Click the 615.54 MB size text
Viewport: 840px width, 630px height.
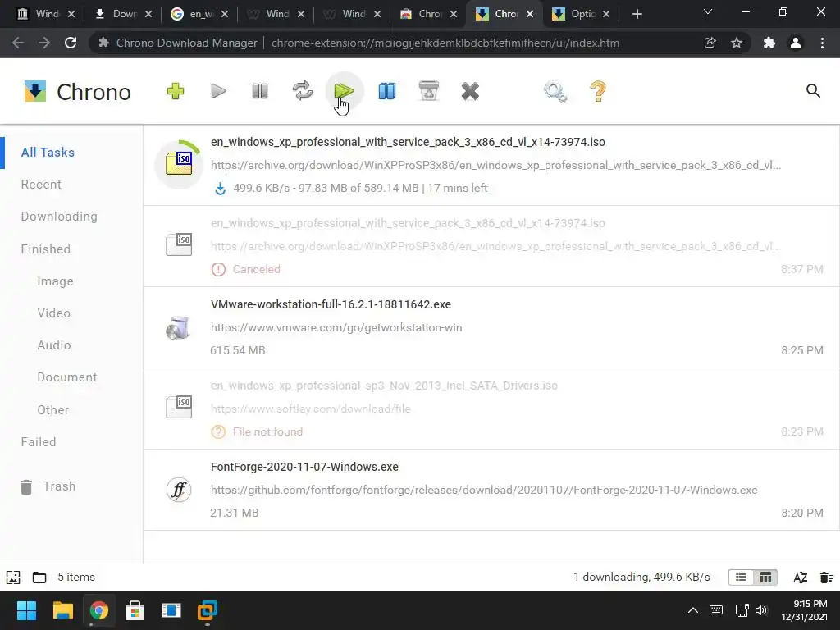coord(237,350)
